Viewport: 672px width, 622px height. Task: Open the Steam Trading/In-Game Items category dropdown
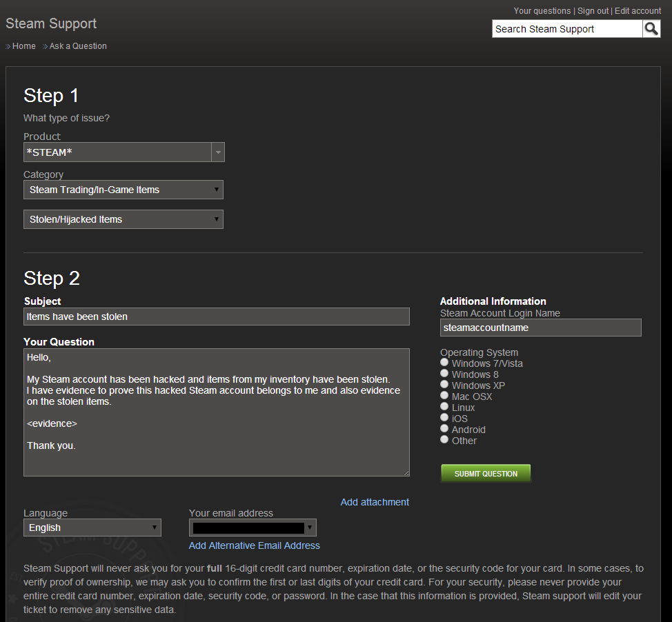[123, 190]
